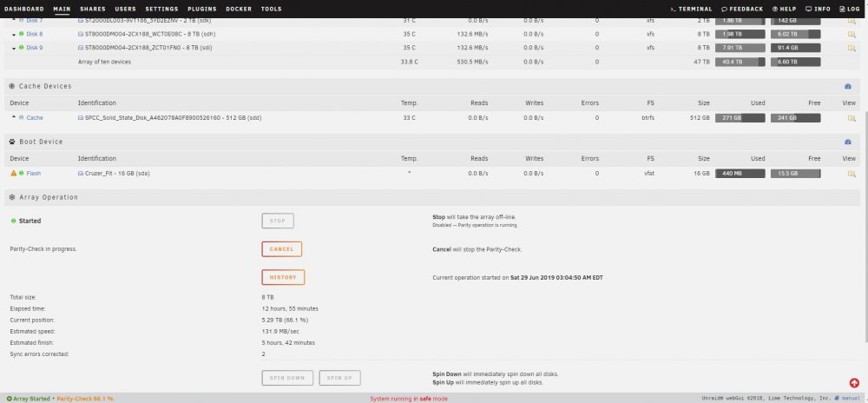
Task: Open the Disk 8 device link
Action: click(x=35, y=35)
